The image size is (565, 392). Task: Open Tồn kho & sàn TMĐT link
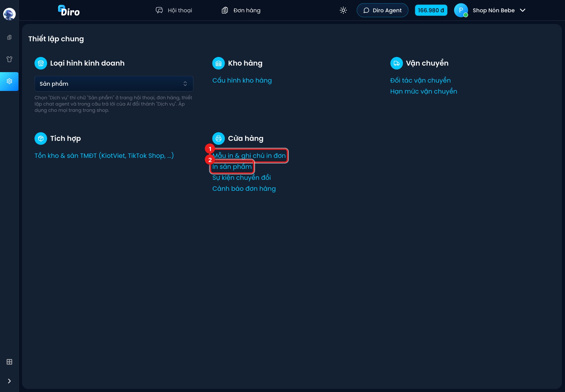coord(104,156)
